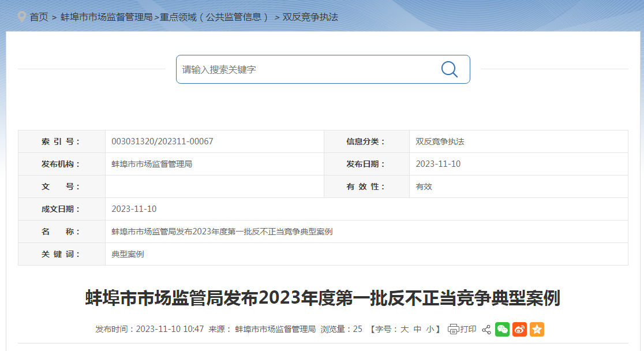Click the 关键词 label cell
The width and height of the screenshot is (644, 351).
point(62,254)
